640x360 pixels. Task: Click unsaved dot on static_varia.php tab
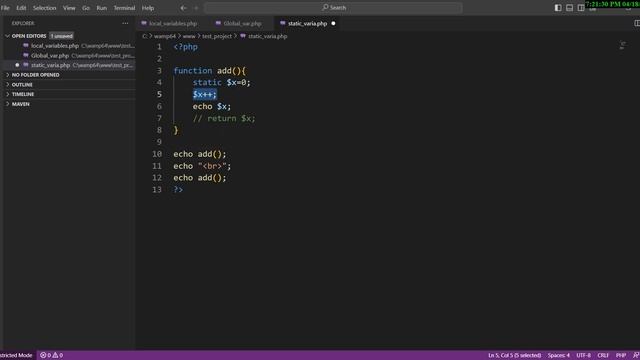pos(333,23)
